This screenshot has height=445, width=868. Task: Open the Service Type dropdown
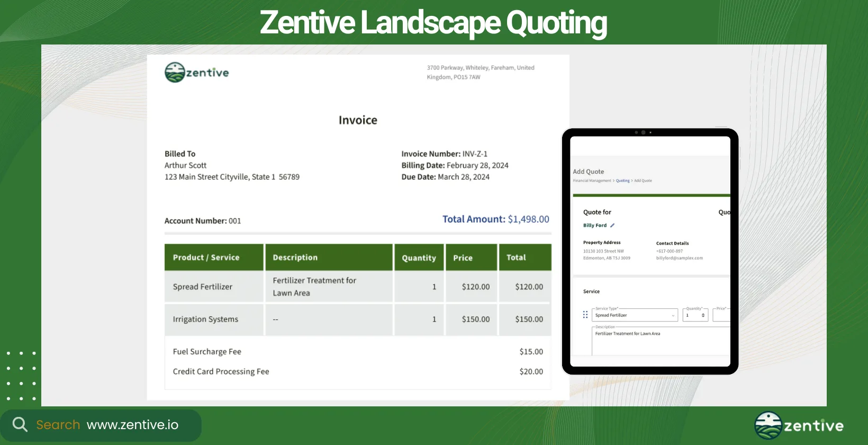coord(635,315)
